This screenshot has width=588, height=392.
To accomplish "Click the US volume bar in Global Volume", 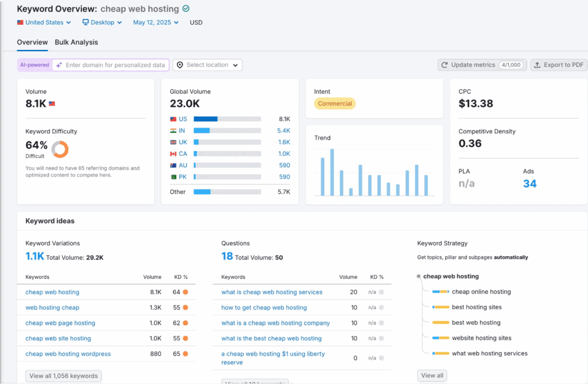I will tap(206, 118).
